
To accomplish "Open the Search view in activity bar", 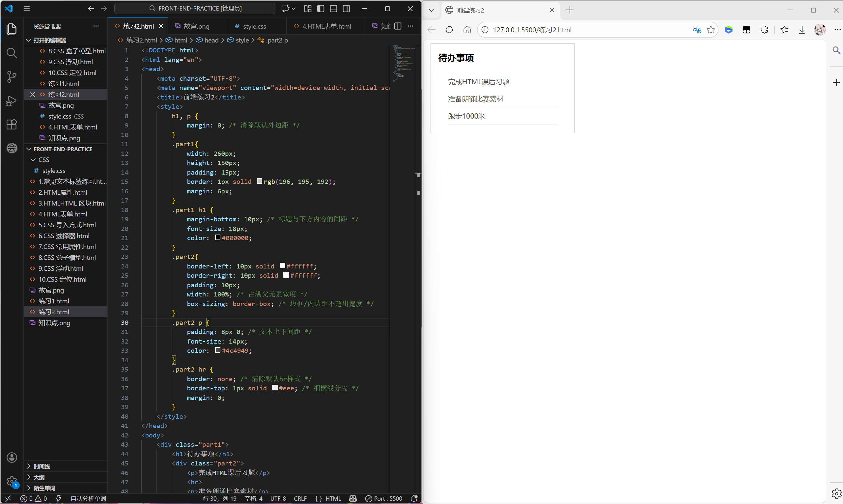I will (x=12, y=53).
